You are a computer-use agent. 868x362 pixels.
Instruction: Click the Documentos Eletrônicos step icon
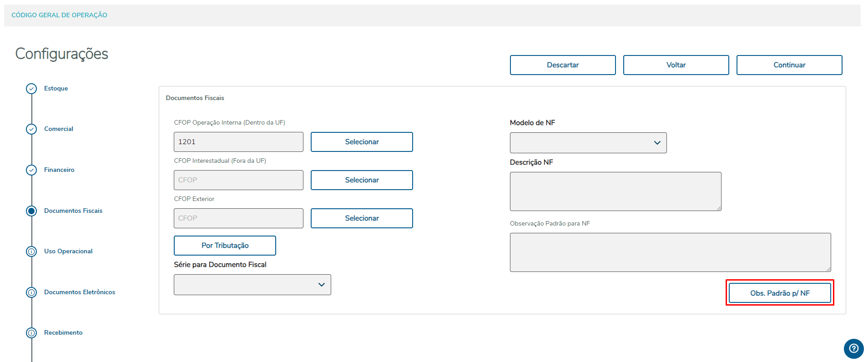[31, 292]
